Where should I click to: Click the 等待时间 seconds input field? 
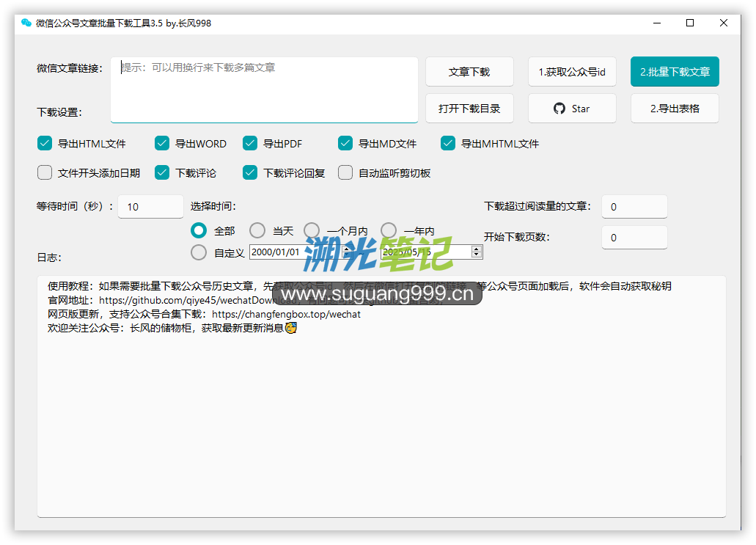point(150,207)
